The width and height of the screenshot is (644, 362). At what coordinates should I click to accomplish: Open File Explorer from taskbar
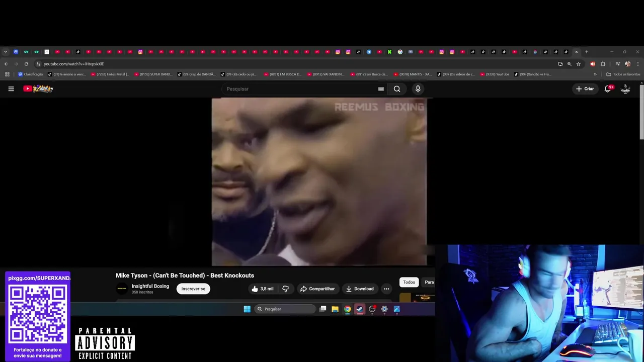coord(335,309)
